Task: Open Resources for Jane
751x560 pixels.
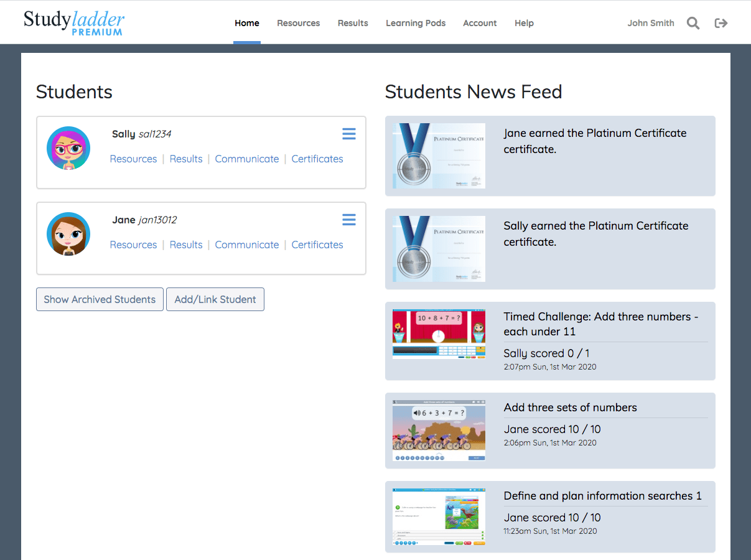Action: (133, 245)
